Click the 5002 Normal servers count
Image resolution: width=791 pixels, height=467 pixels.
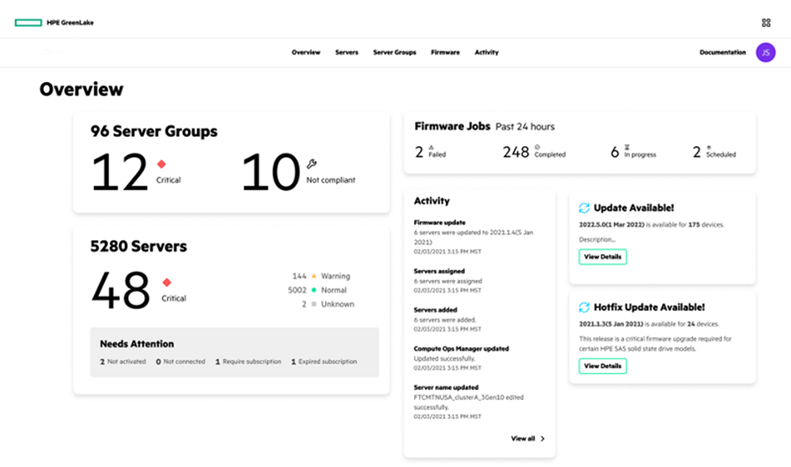click(x=297, y=290)
